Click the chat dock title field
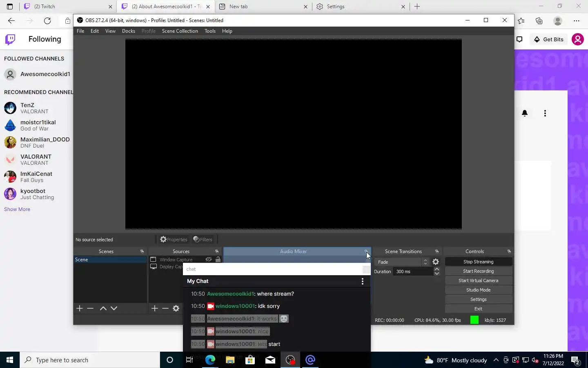This screenshot has height=368, width=588. click(272, 269)
